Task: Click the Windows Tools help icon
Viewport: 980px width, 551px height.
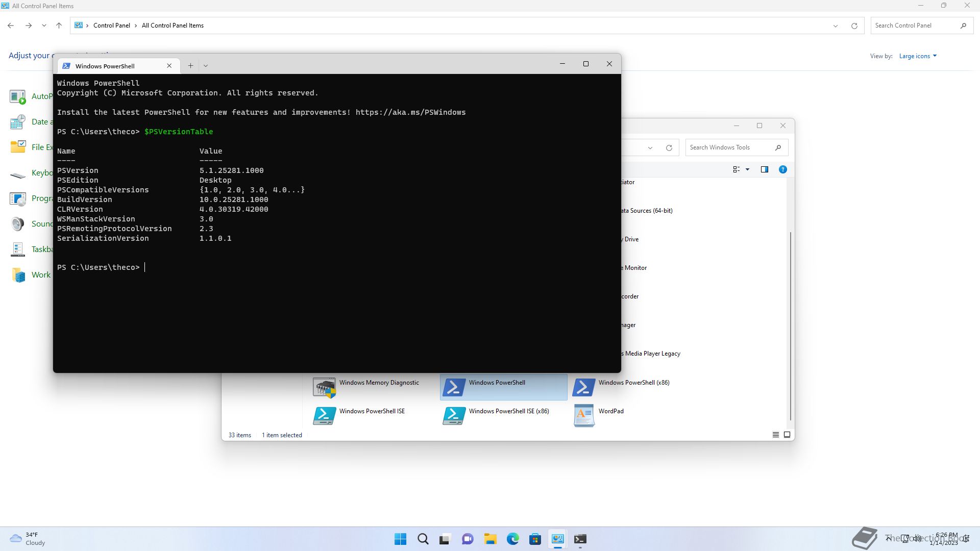Action: (782, 169)
